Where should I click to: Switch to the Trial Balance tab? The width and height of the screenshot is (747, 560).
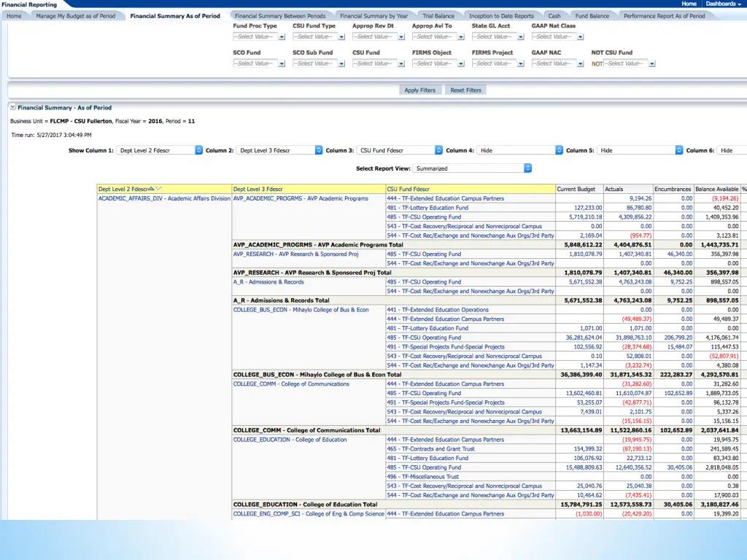coord(438,16)
